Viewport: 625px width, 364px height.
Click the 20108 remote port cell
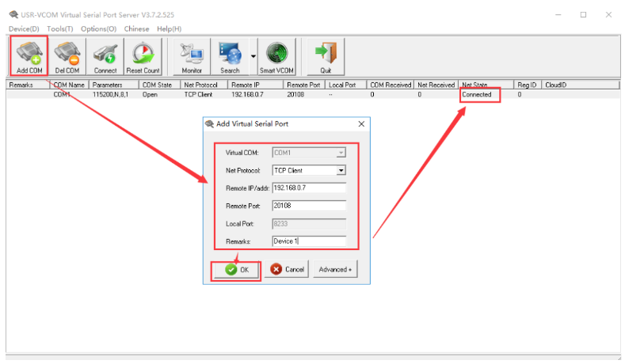pos(295,94)
